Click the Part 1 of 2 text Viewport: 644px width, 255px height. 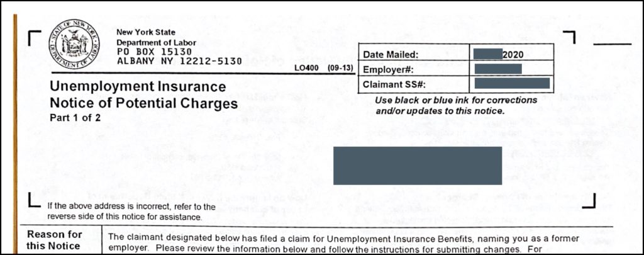tap(75, 117)
